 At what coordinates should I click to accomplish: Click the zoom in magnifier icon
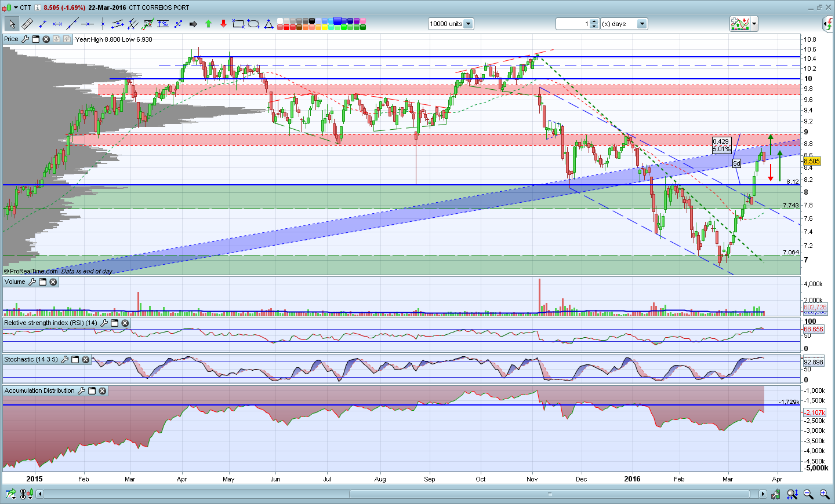(824, 494)
